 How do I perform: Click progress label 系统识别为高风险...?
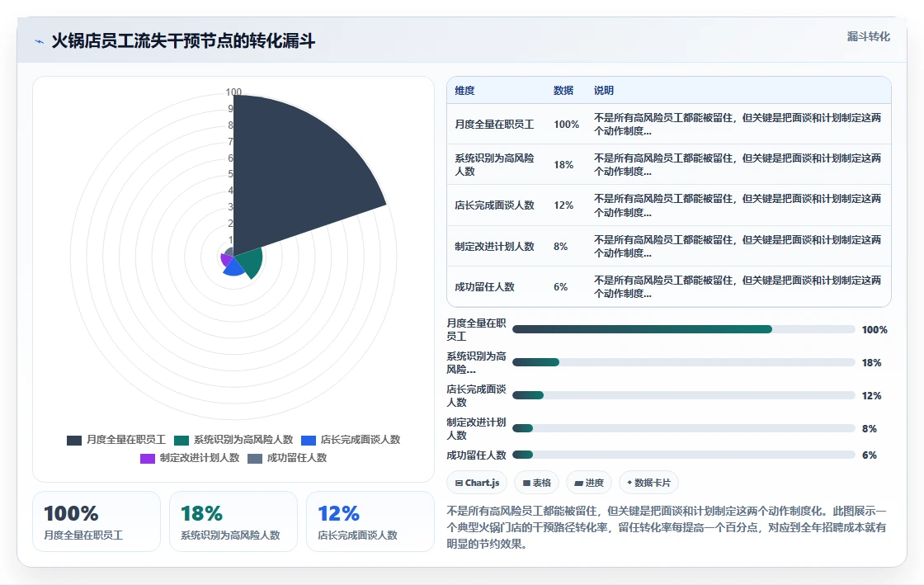476,363
